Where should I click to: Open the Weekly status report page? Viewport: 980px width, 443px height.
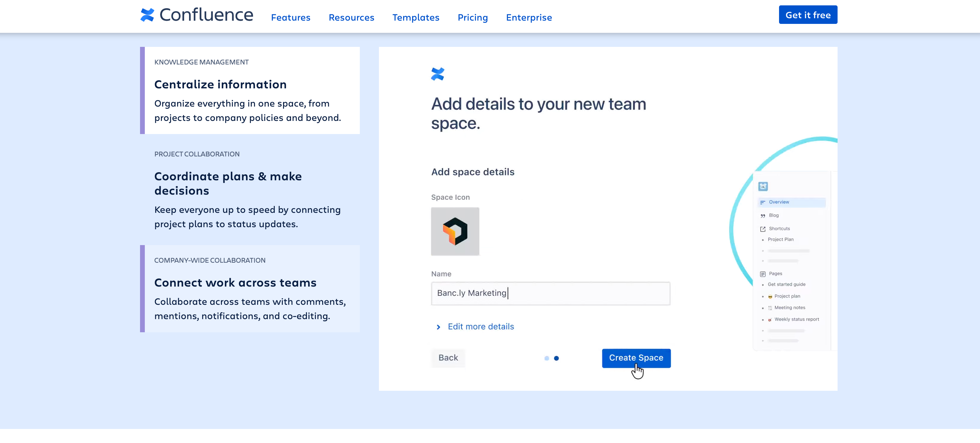(797, 319)
